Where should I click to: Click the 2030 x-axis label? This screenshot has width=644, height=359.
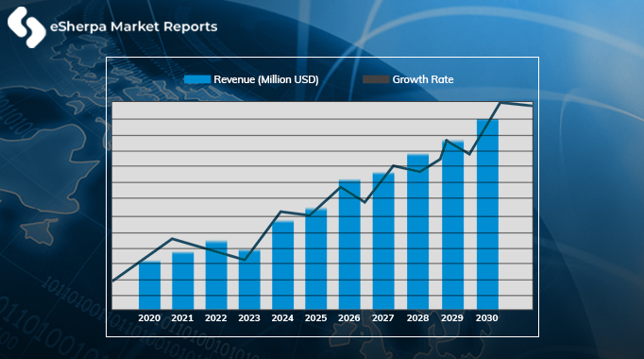tap(486, 318)
